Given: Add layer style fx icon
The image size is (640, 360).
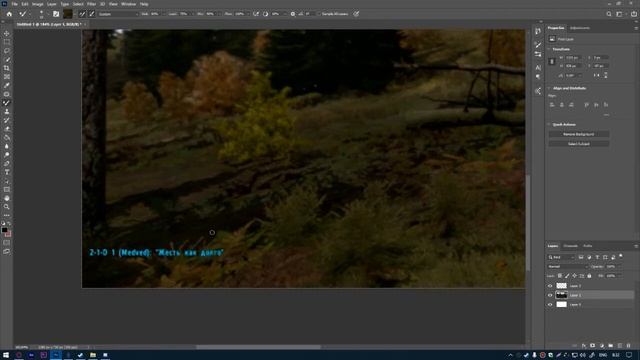Looking at the screenshot, I should tap(584, 346).
